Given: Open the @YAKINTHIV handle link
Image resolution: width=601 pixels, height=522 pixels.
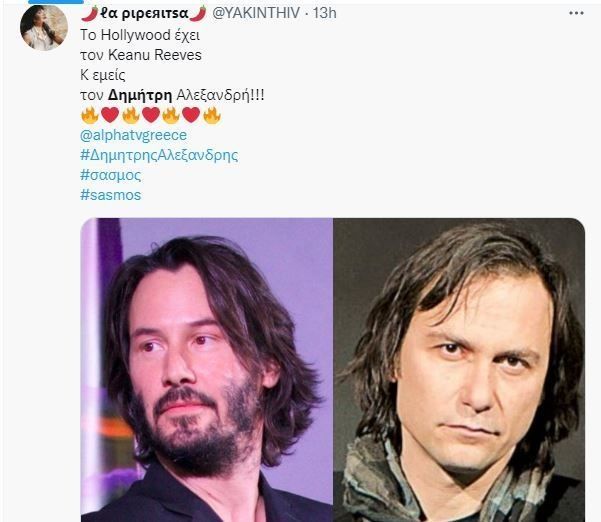Looking at the screenshot, I should pyautogui.click(x=256, y=13).
